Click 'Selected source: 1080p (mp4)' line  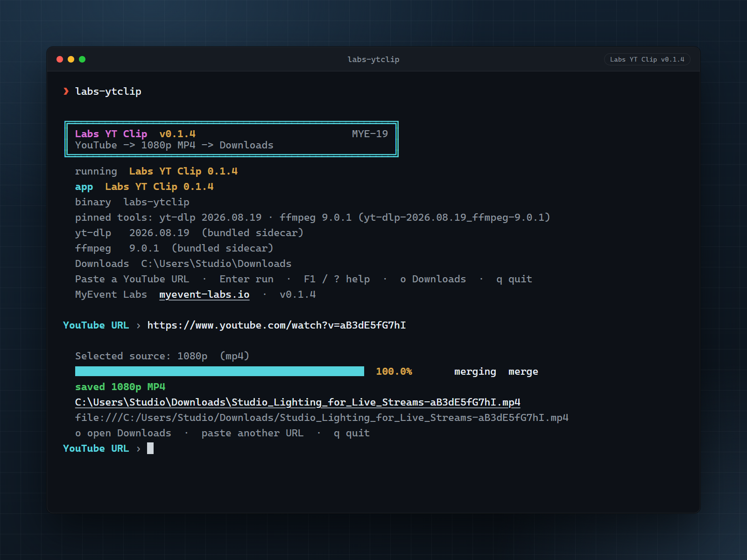[x=162, y=356]
